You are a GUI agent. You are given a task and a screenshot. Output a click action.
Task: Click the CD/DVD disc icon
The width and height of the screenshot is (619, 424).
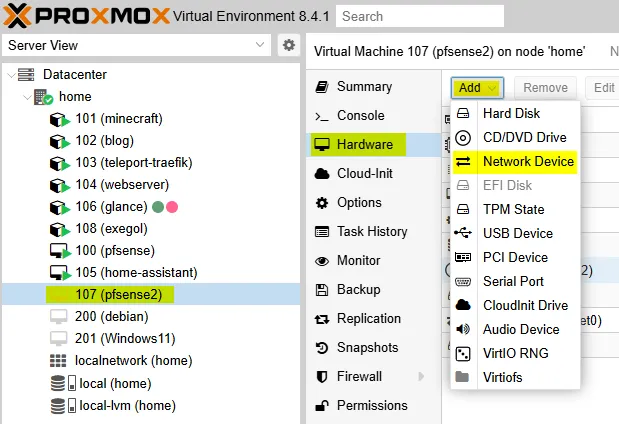(463, 137)
